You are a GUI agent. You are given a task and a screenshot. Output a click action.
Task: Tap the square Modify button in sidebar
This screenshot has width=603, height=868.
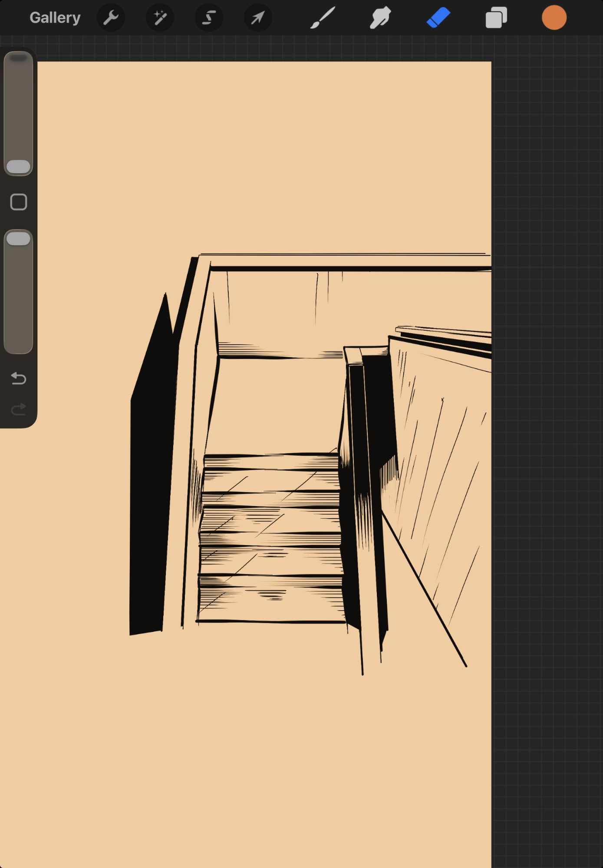point(19,202)
